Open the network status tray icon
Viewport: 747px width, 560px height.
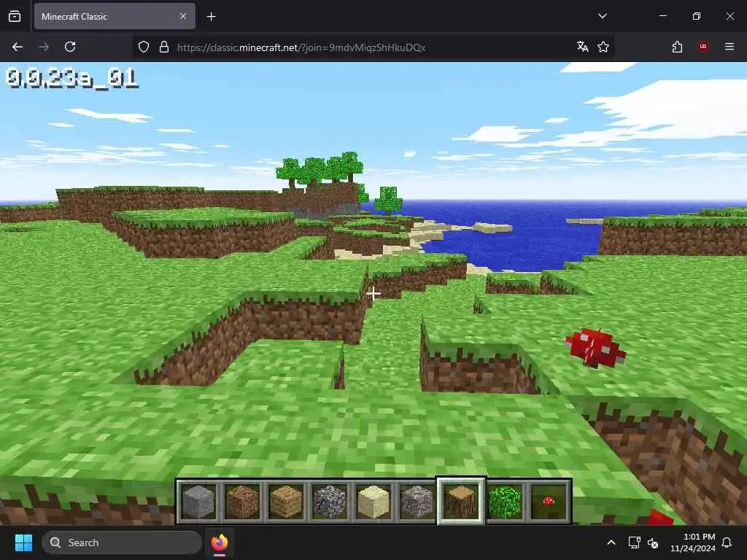coord(634,542)
